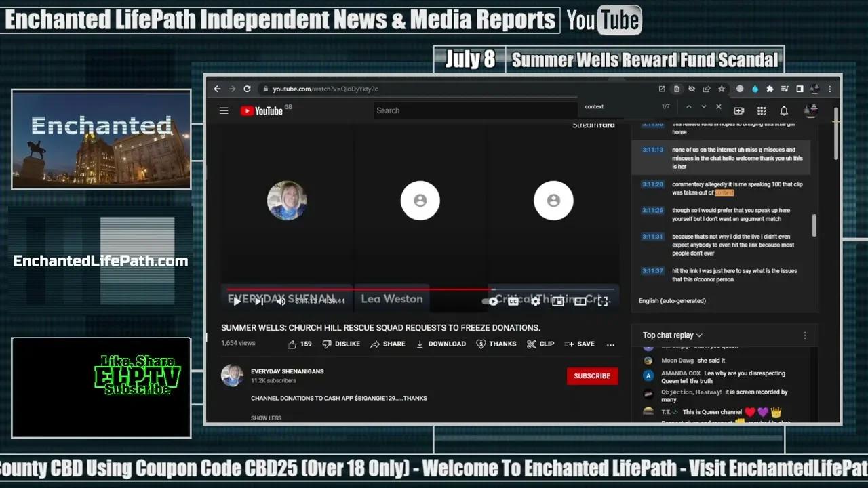The height and width of the screenshot is (488, 868).
Task: Click the Everyday Shenanigans channel name
Action: [287, 371]
